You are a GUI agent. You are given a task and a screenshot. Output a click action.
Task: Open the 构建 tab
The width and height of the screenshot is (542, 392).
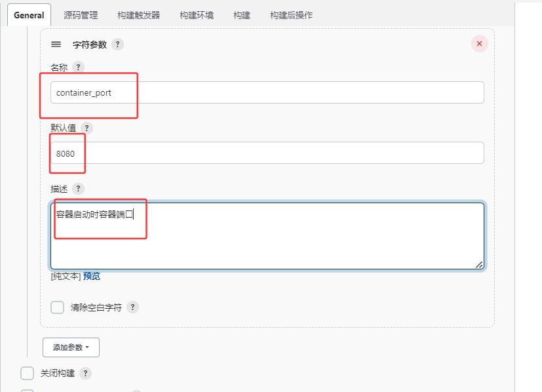coord(242,15)
